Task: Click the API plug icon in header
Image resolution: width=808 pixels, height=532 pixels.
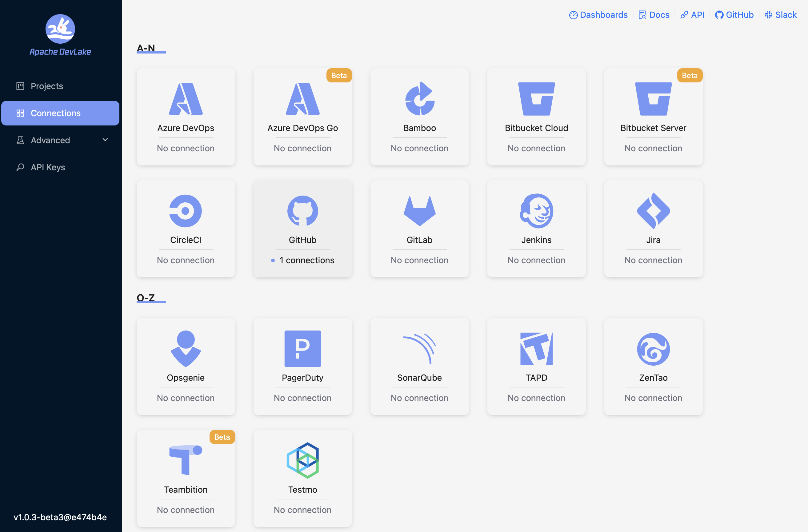Action: click(684, 15)
